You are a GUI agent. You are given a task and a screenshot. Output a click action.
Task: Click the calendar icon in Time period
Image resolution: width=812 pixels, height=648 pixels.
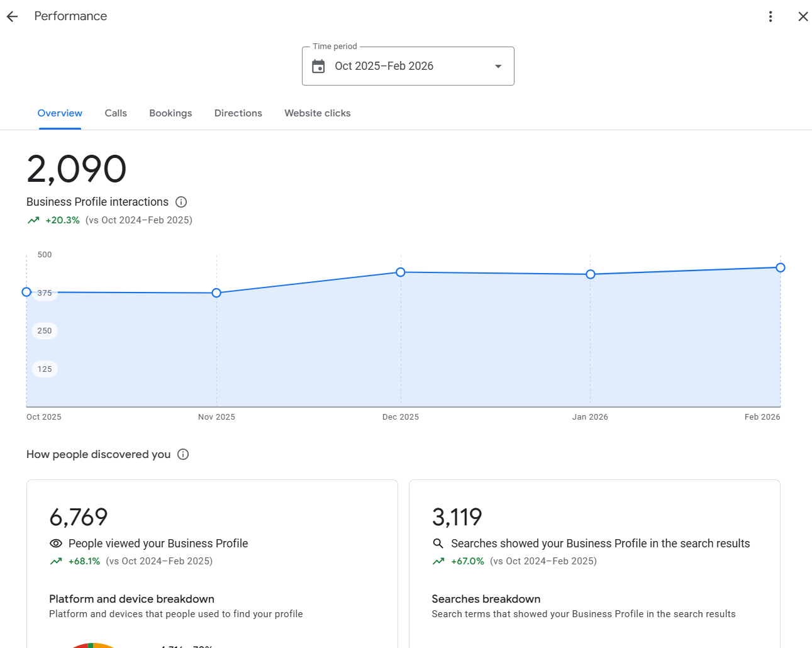coord(318,66)
